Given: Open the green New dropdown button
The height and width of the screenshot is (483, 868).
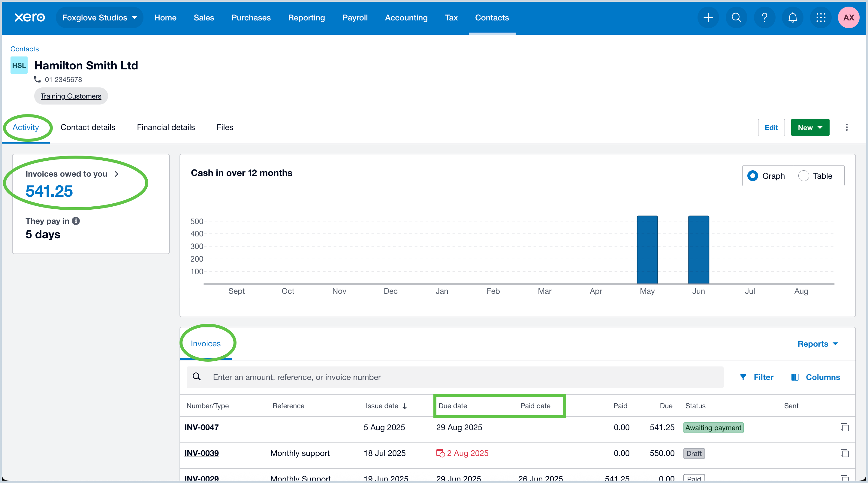Looking at the screenshot, I should click(x=810, y=127).
